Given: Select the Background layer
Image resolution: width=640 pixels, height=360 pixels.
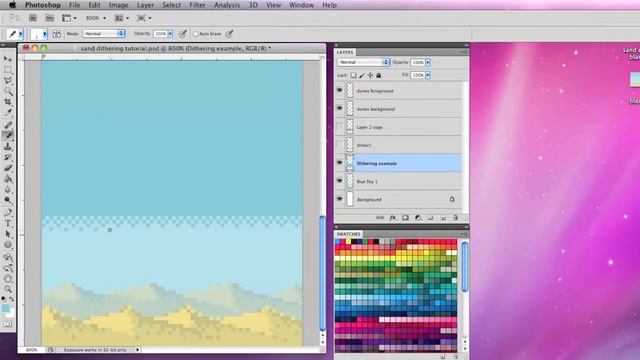Looking at the screenshot, I should click(398, 199).
